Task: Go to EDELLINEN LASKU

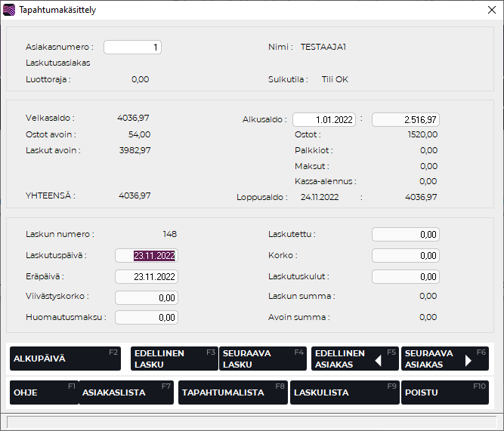Action: [173, 359]
